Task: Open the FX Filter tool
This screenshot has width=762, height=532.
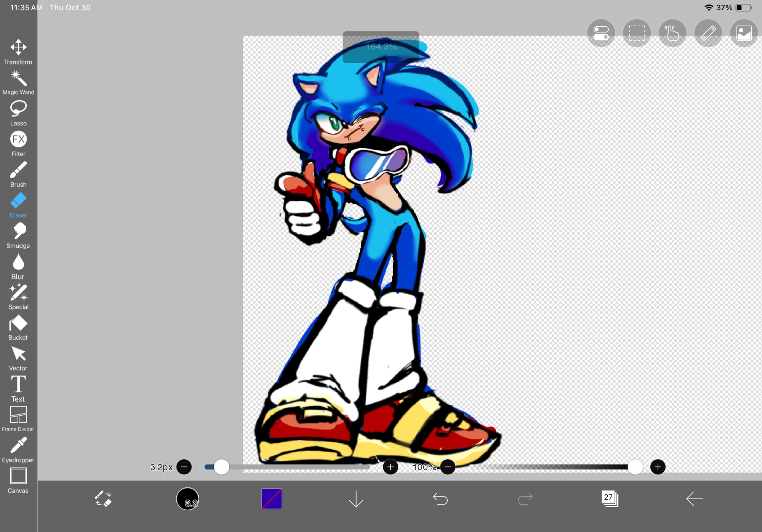Action: coord(18,144)
